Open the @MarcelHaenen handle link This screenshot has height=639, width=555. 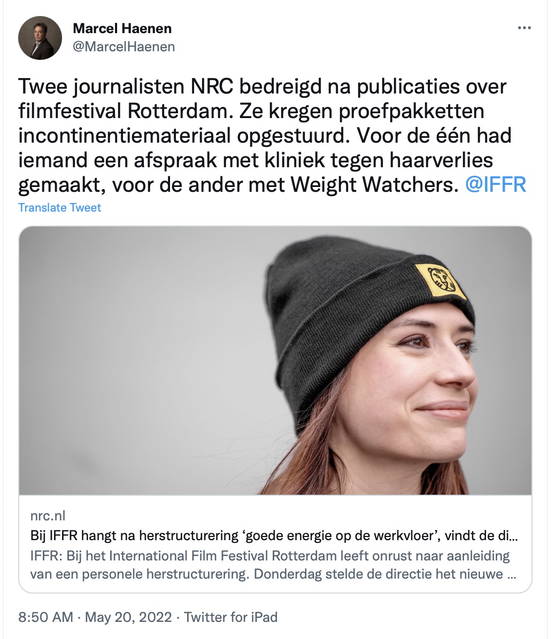[124, 47]
